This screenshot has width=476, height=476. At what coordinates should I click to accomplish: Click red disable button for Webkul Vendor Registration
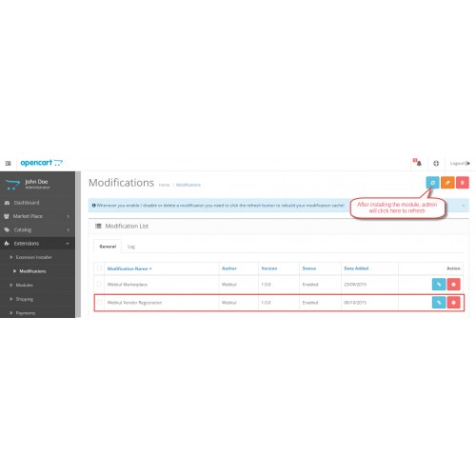(x=453, y=303)
